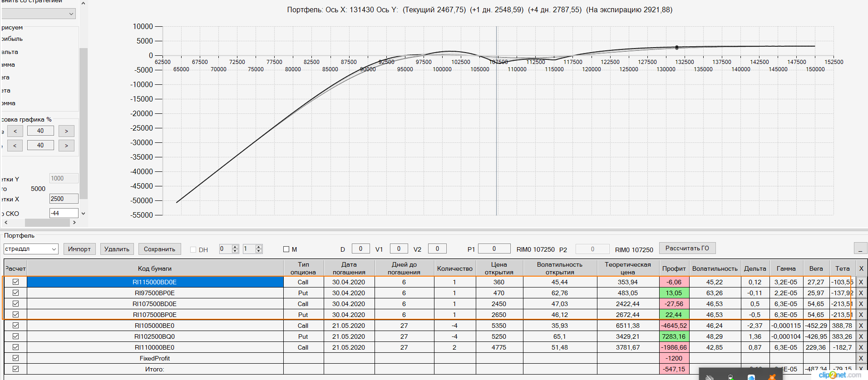Increase the second spinner value showing 1
Image resolution: width=868 pixels, height=380 pixels.
point(259,247)
